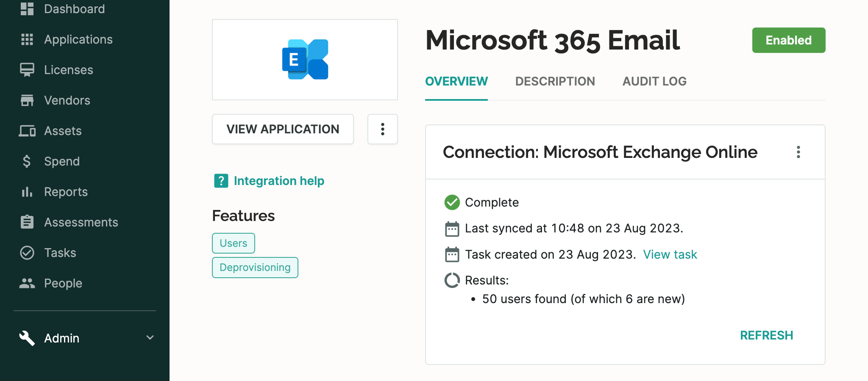Follow the View task link

tap(670, 254)
